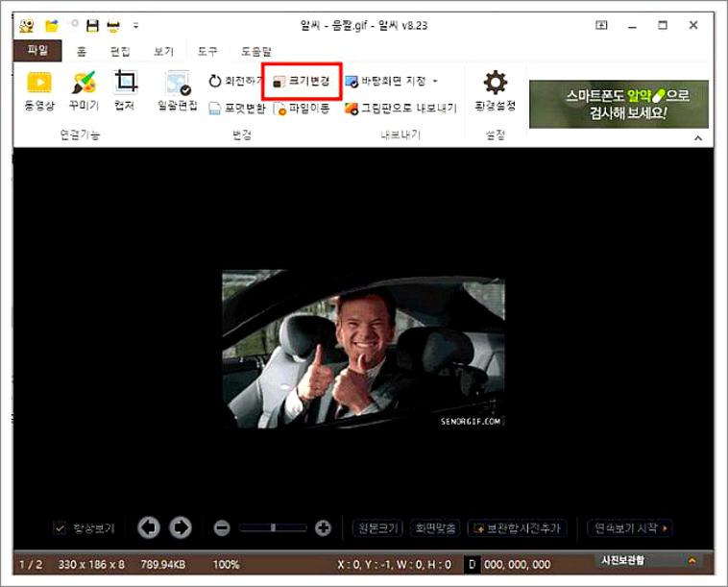Click the 100% zoom level text
Image resolution: width=728 pixels, height=587 pixels.
pyautogui.click(x=226, y=565)
